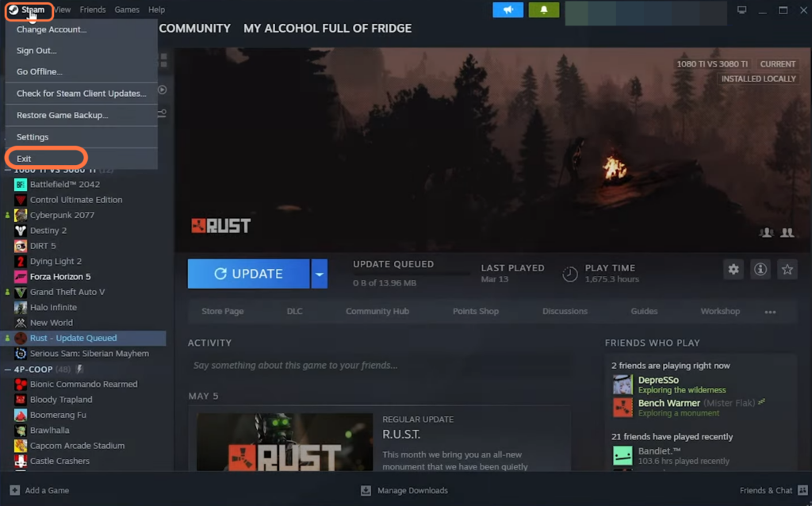The height and width of the screenshot is (506, 812).
Task: Click Exit in the Steam menu
Action: point(82,159)
